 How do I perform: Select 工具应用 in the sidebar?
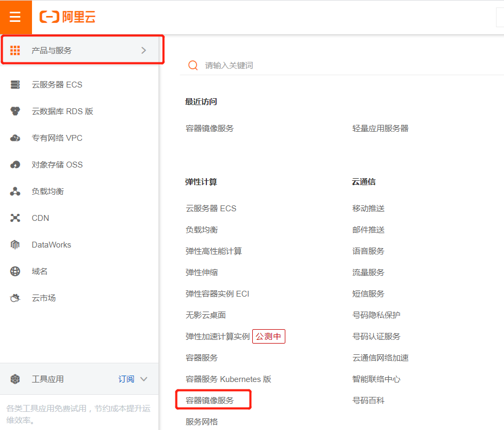[x=47, y=379]
